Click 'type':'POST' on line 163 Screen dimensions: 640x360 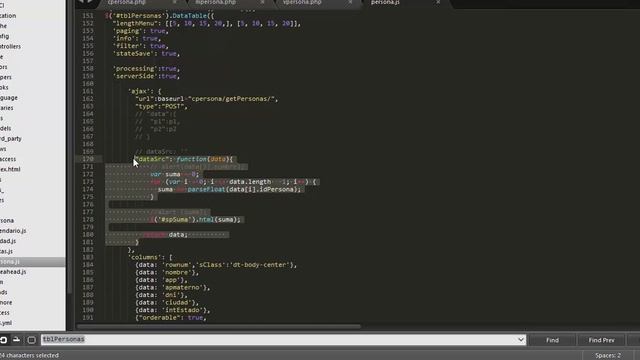click(160, 106)
